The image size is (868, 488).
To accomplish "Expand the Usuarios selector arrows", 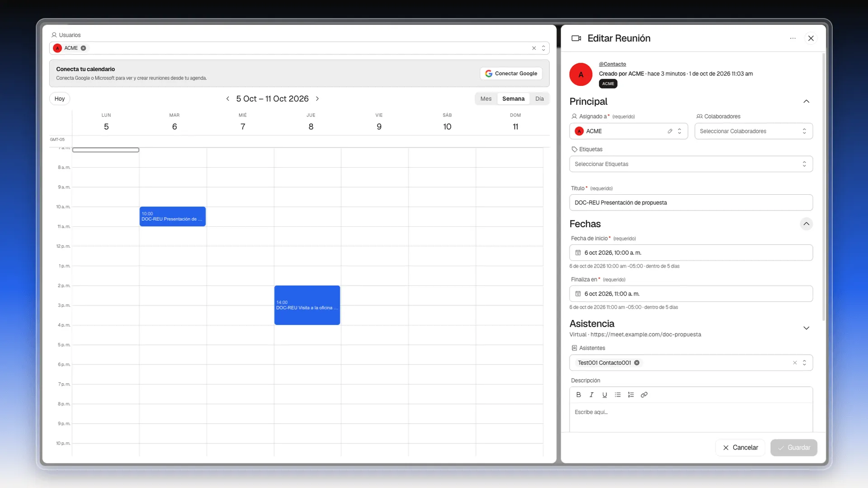I will (x=543, y=48).
